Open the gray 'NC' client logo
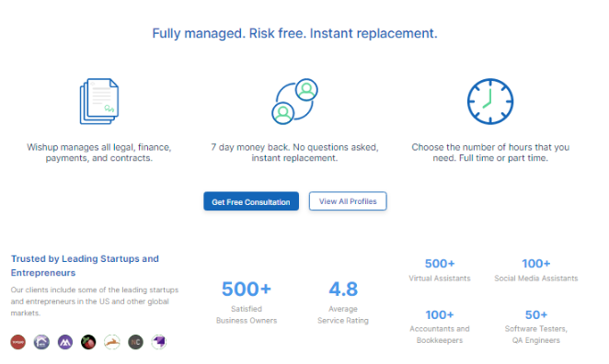This screenshot has height=364, width=609. [135, 342]
